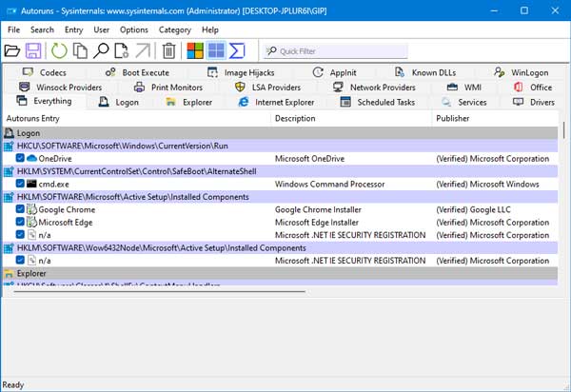
Task: Uncheck n/a entry under HKLM Active Setup
Action: [20, 234]
